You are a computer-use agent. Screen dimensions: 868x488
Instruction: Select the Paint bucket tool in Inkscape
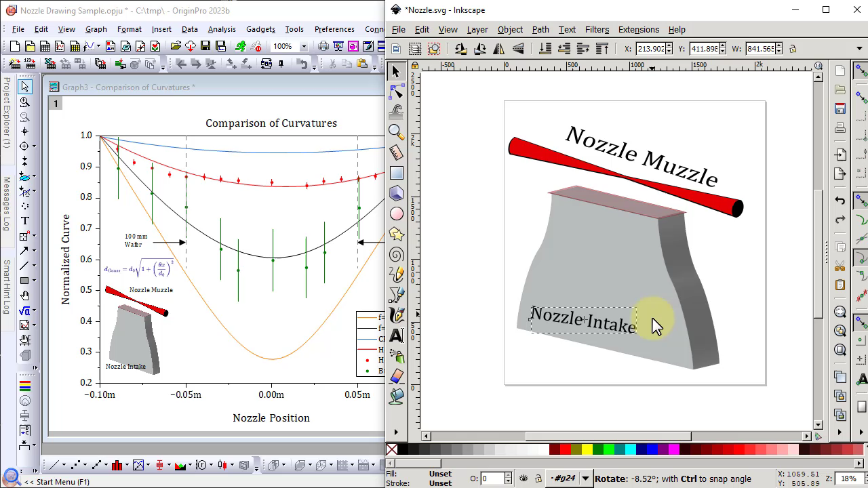[397, 395]
